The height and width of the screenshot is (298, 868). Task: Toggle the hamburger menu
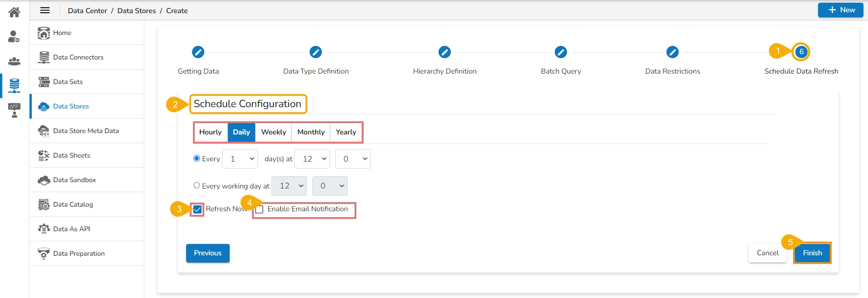[45, 10]
